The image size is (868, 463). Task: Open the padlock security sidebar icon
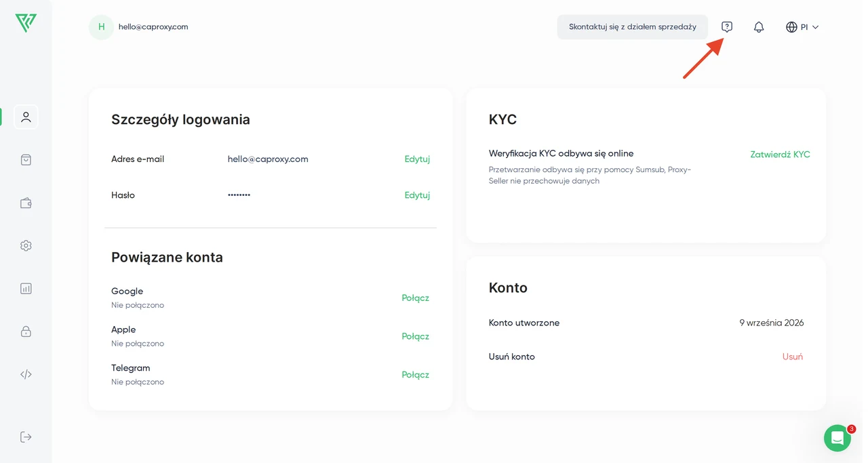[26, 331]
